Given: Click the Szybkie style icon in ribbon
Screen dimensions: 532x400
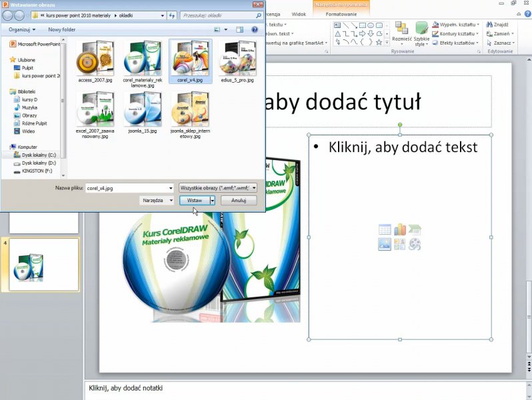Looking at the screenshot, I should [422, 31].
